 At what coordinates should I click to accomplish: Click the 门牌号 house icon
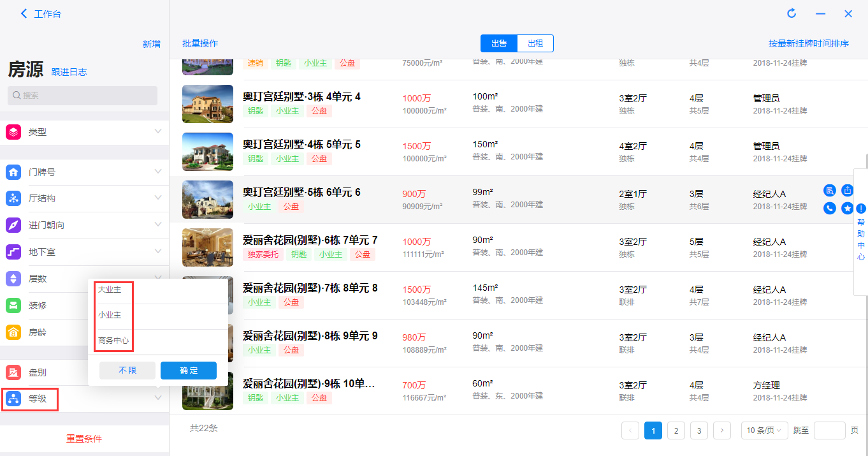tap(13, 172)
